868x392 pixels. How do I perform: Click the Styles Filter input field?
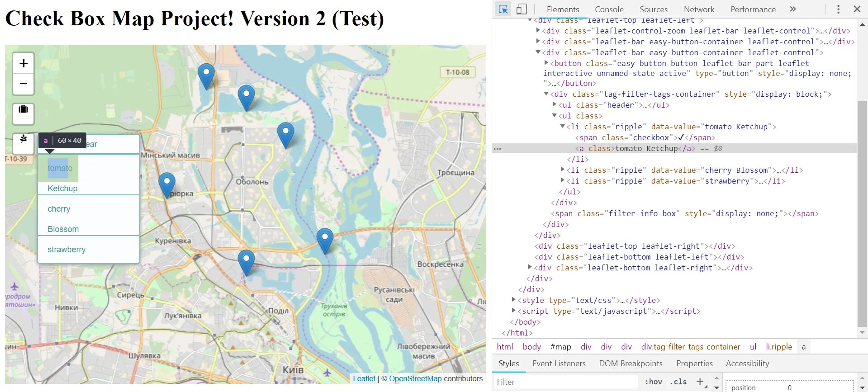[x=565, y=382]
